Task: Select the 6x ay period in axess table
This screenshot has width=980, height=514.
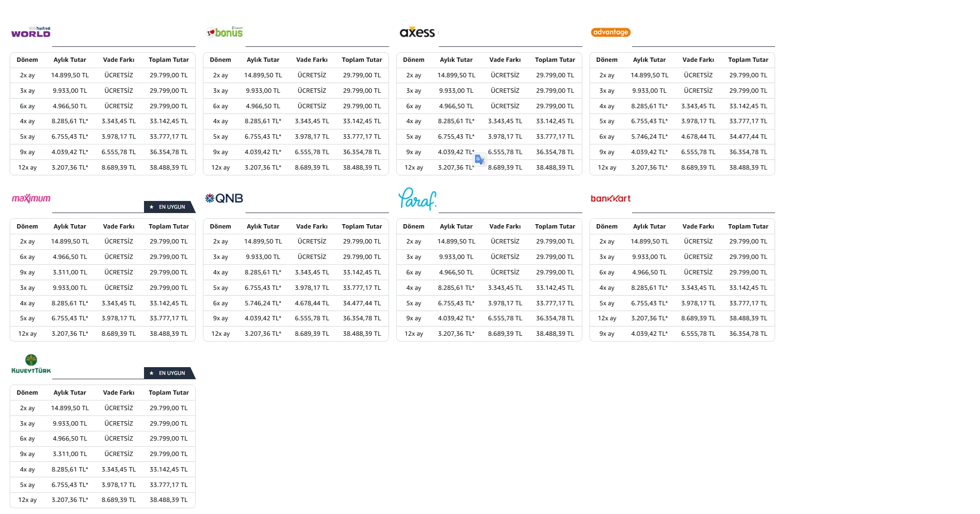Action: (x=414, y=106)
